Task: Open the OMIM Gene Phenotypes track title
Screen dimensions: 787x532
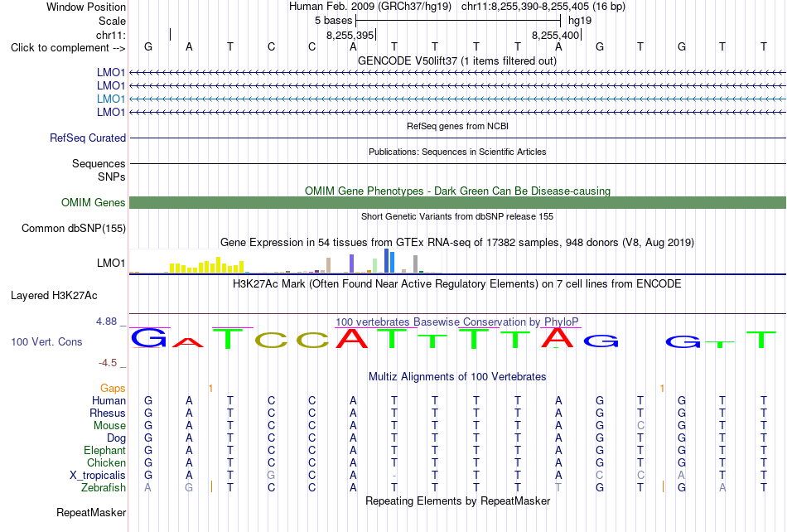Action: tap(457, 191)
